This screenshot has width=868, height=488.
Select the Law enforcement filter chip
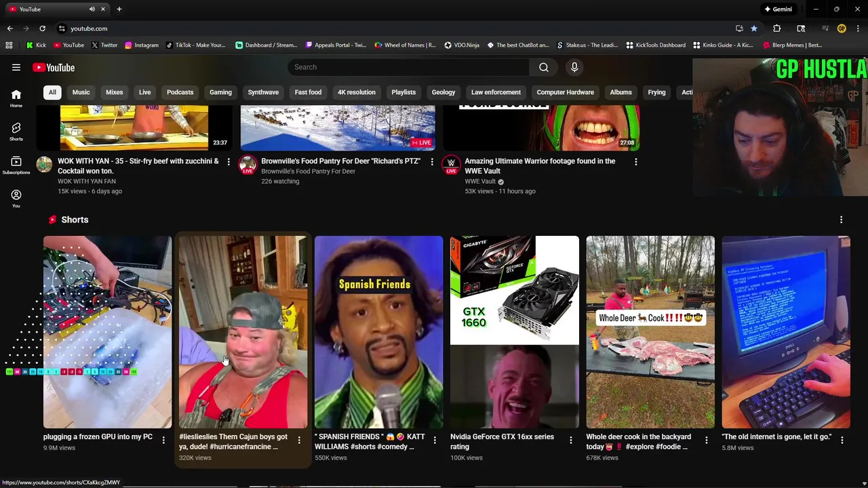[496, 92]
